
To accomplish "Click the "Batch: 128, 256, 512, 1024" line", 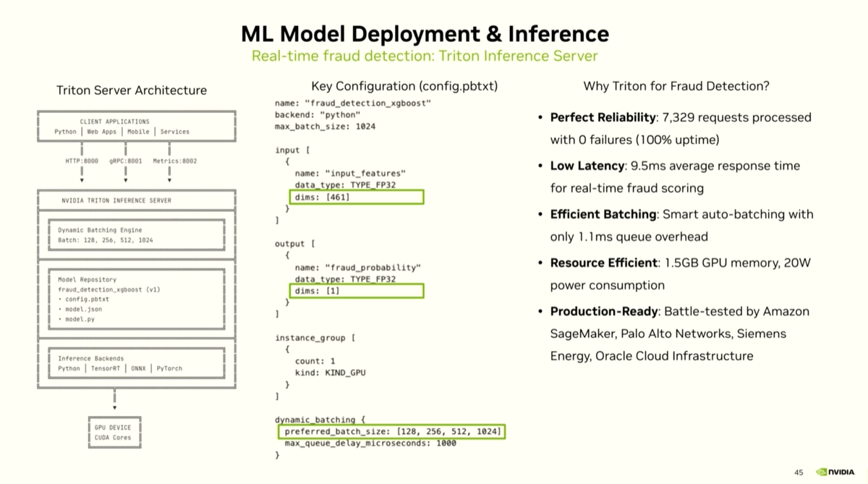I will [106, 240].
